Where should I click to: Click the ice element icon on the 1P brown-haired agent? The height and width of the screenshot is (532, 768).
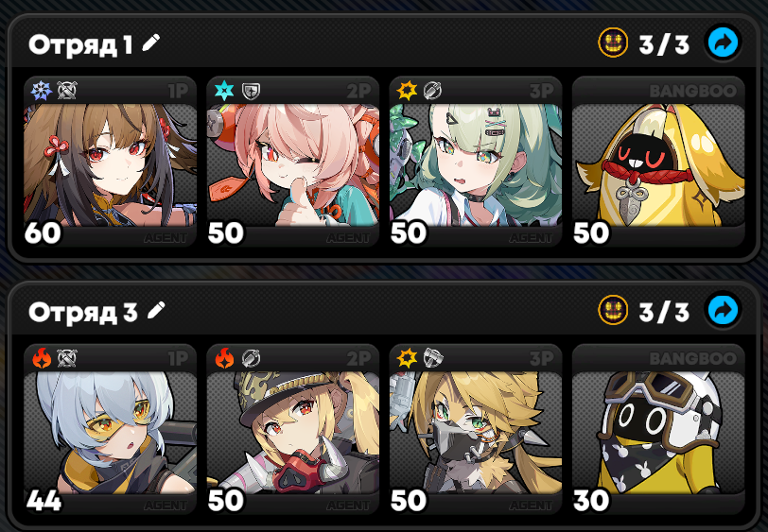click(42, 91)
